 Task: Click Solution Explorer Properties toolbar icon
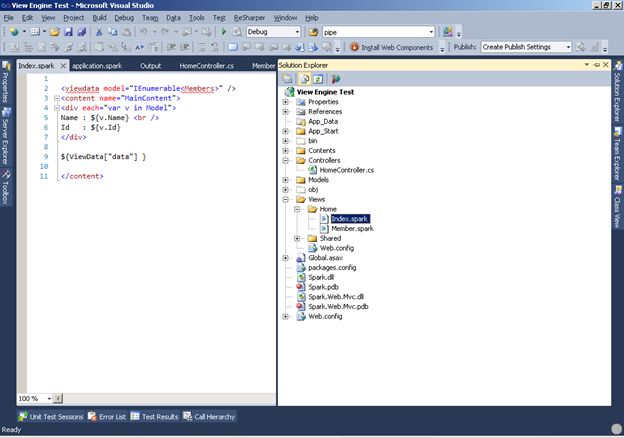pos(287,79)
